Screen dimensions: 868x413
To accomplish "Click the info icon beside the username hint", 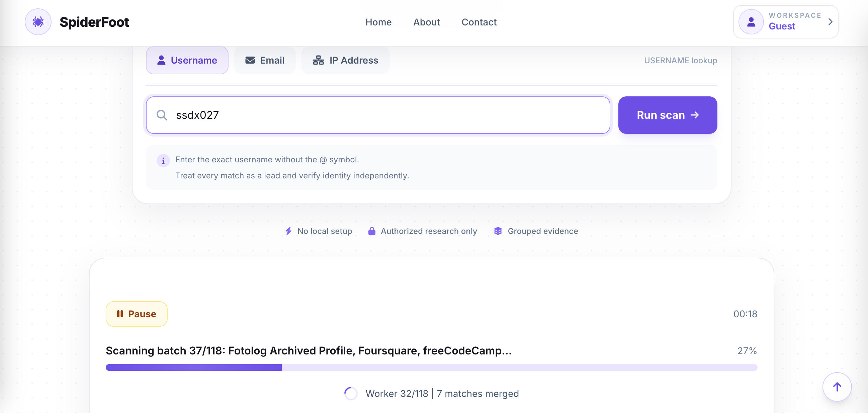I will [163, 160].
